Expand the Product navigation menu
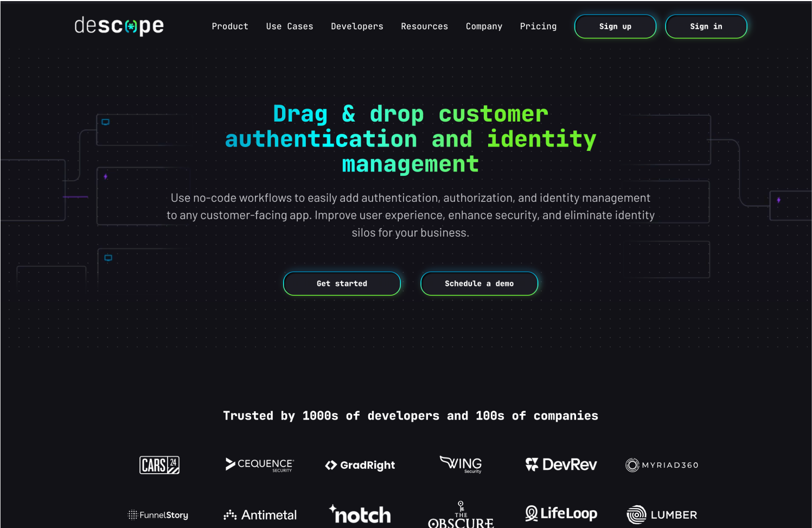 pos(230,26)
